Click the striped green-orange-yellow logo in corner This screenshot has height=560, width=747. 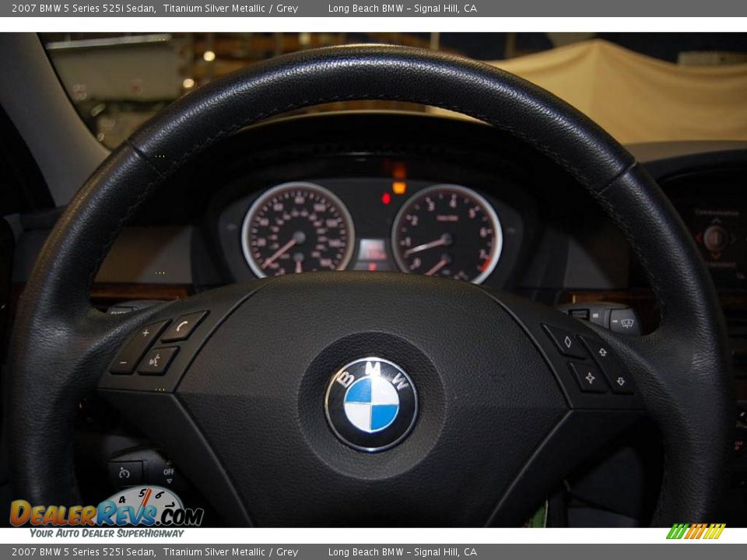coord(696,531)
